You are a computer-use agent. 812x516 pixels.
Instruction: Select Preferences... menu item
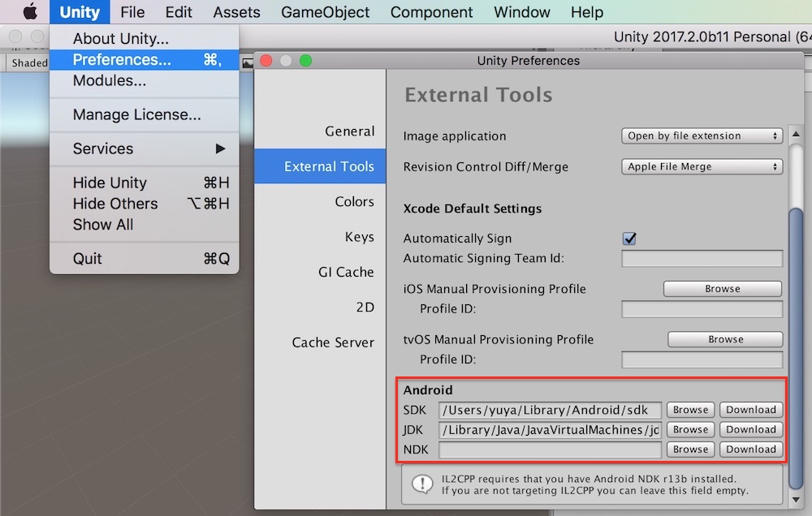145,59
